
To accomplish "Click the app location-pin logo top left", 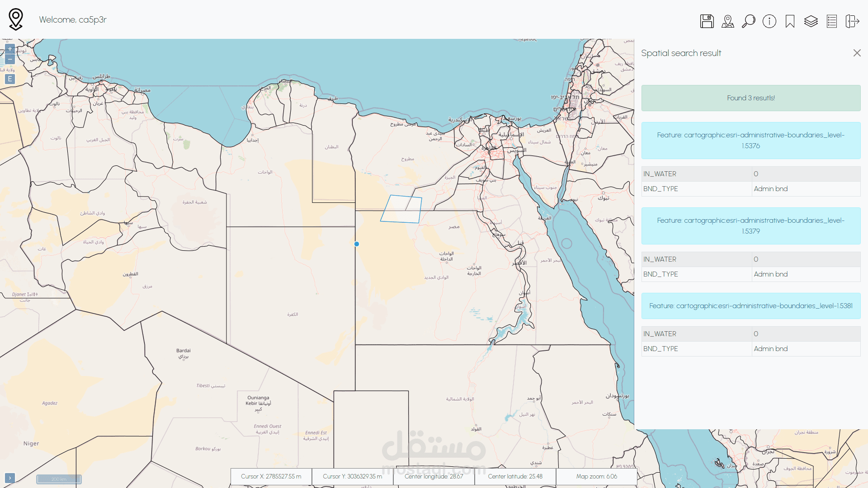I will [15, 19].
